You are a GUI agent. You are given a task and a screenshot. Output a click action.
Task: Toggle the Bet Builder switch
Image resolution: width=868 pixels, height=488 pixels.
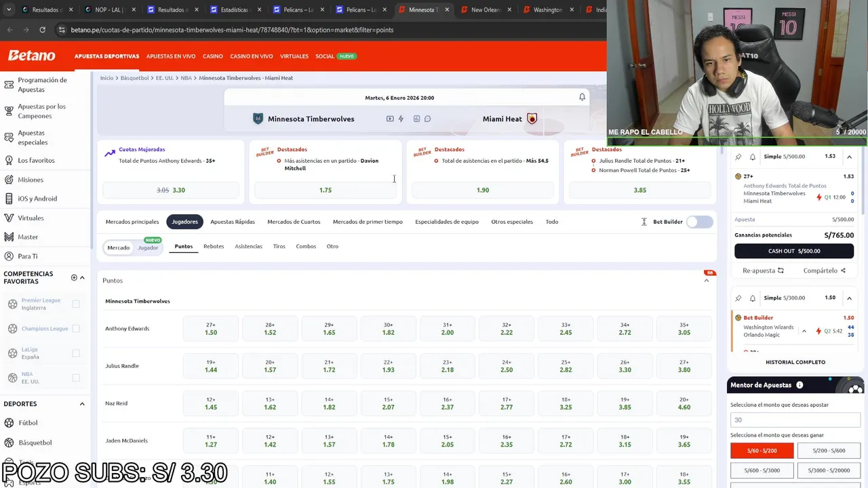pyautogui.click(x=699, y=222)
